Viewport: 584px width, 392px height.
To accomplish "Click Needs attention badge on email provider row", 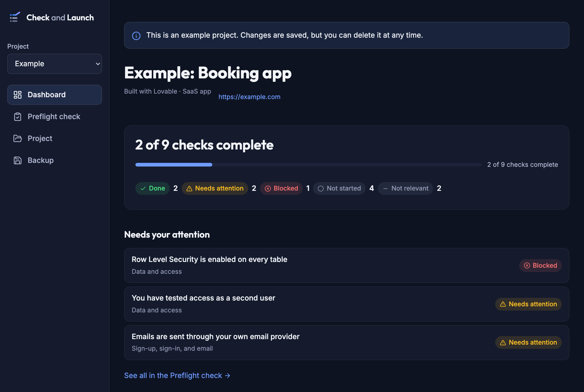I will (x=528, y=342).
